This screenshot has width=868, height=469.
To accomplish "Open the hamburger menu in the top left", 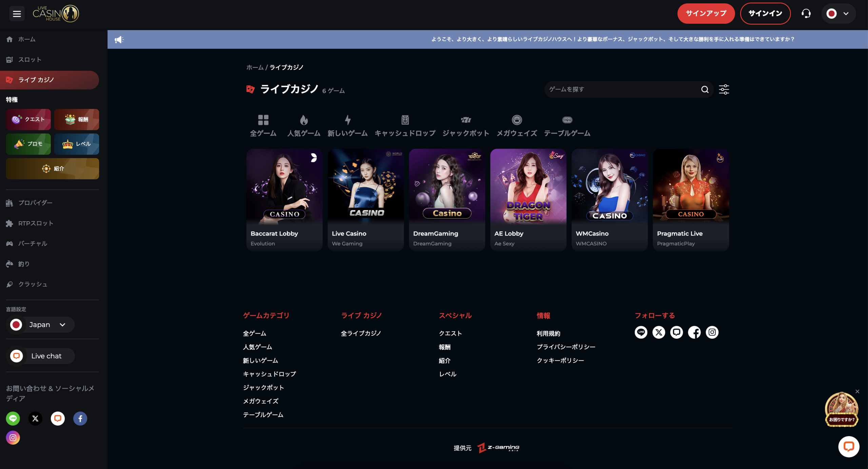I will [17, 13].
